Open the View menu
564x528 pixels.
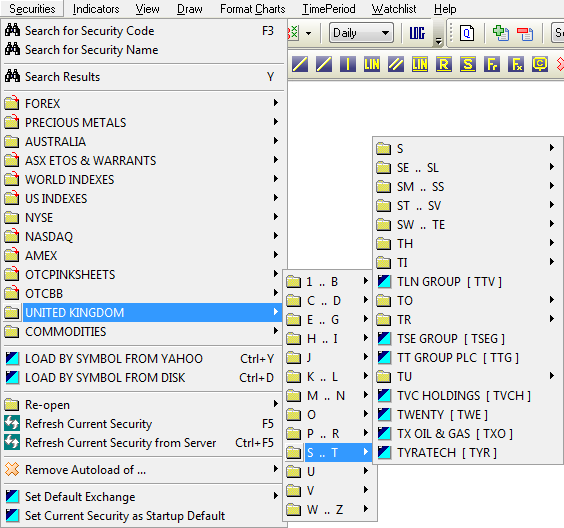(x=147, y=9)
